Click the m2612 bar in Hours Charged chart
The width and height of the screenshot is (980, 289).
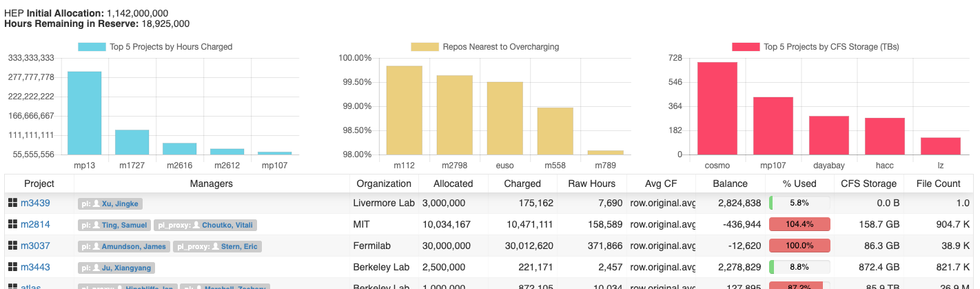(227, 152)
